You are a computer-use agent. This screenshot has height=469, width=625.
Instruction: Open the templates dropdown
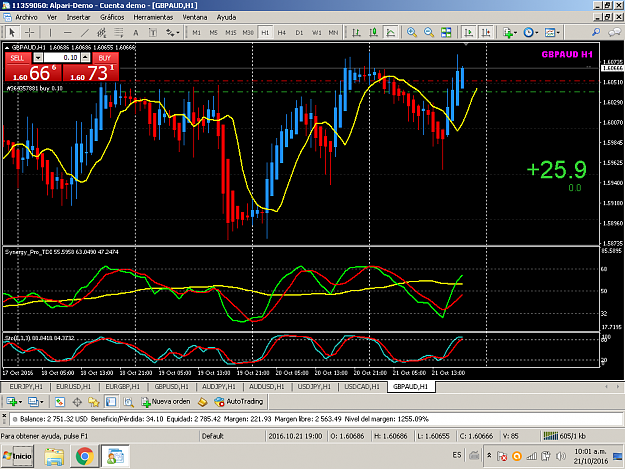click(x=552, y=32)
